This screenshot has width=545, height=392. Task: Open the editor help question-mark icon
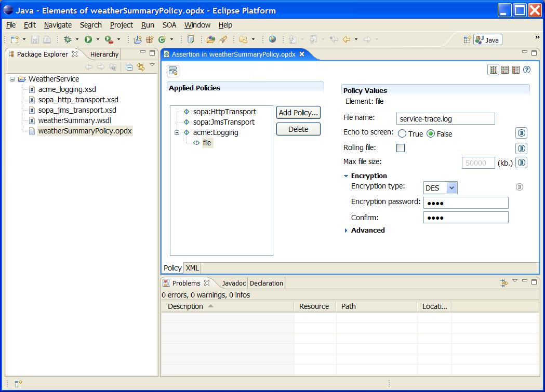[527, 70]
